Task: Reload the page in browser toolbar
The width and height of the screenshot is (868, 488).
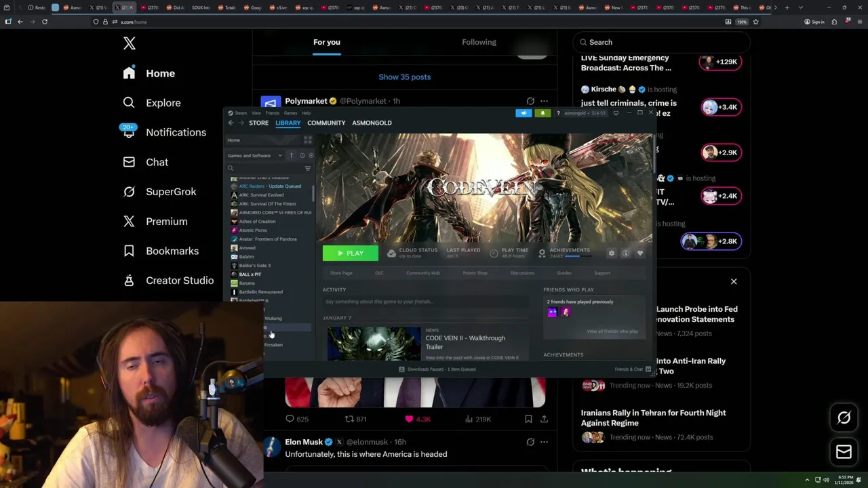Action: click(45, 22)
